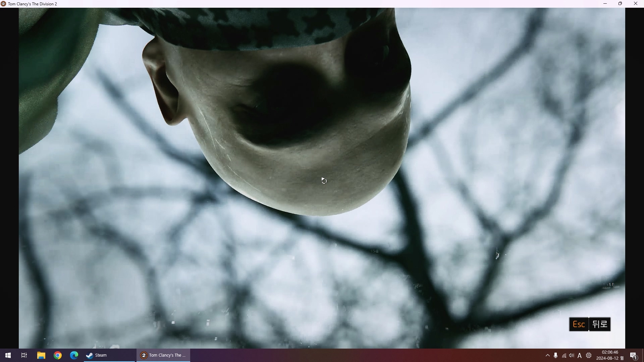Open the Wi-Fi network flyout
Screen dimensions: 644x362
[x=564, y=356]
